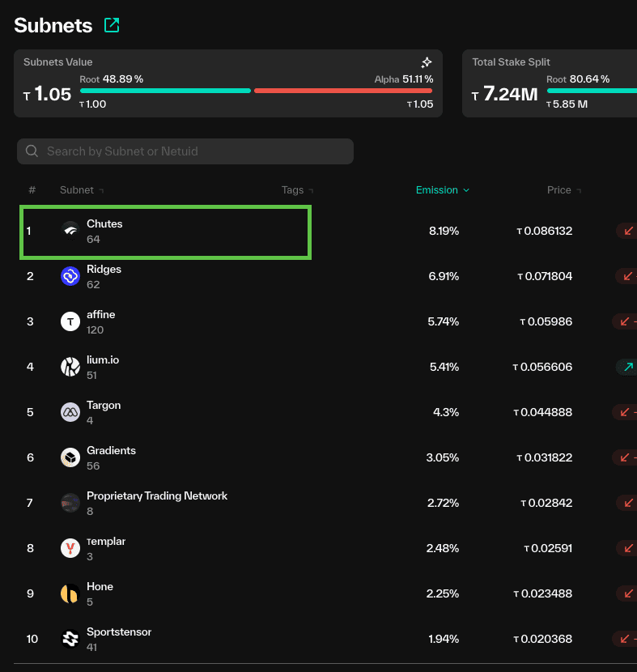Click the green up-trend badge for lium.io

pyautogui.click(x=627, y=367)
